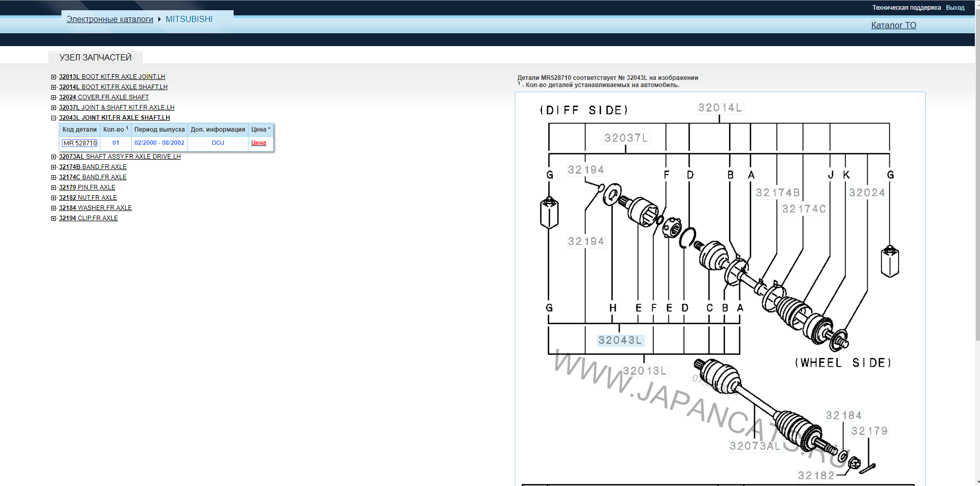
Task: Select the highlighted 32043L diagram label
Action: pos(620,340)
